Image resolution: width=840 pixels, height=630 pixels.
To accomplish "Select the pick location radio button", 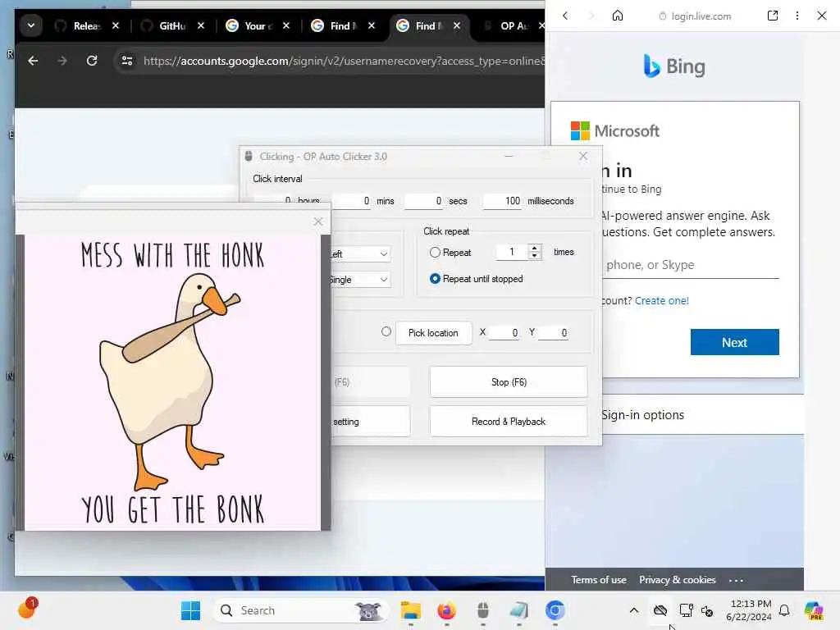I will coord(386,331).
